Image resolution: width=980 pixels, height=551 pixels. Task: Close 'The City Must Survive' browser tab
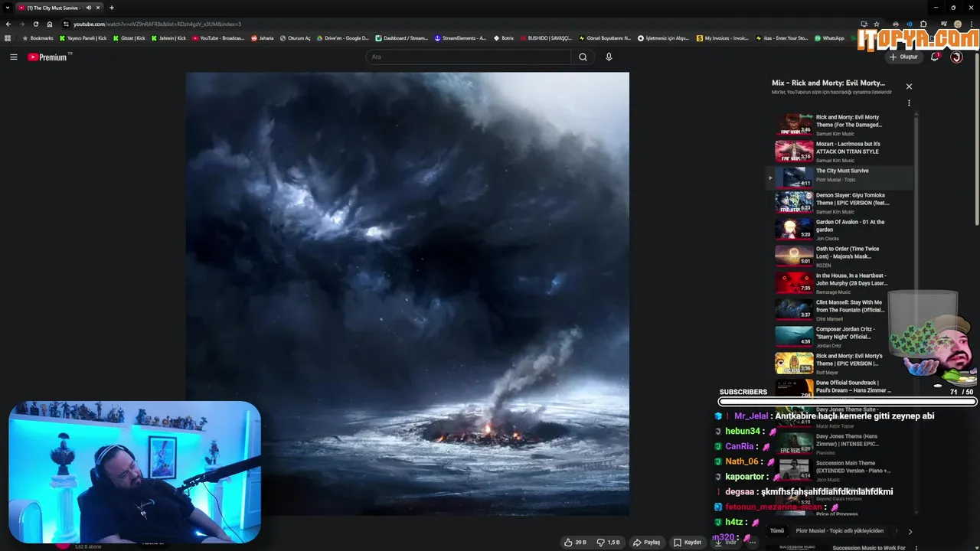[x=98, y=8]
